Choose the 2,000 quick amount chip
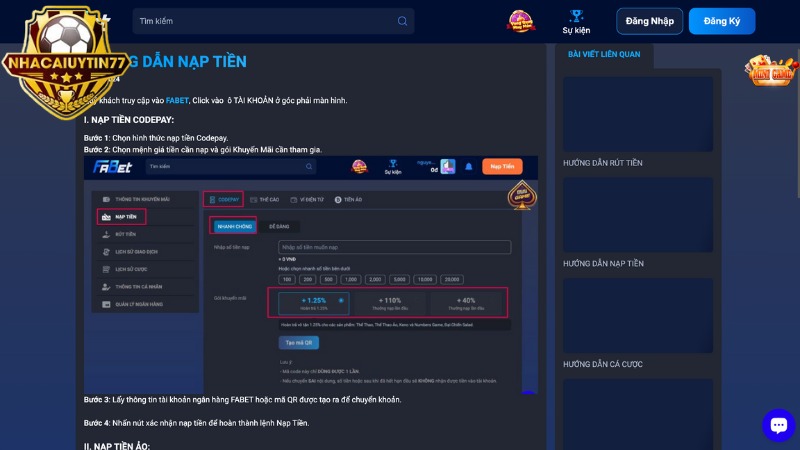Screen dimensions: 800x450 [x=375, y=280]
